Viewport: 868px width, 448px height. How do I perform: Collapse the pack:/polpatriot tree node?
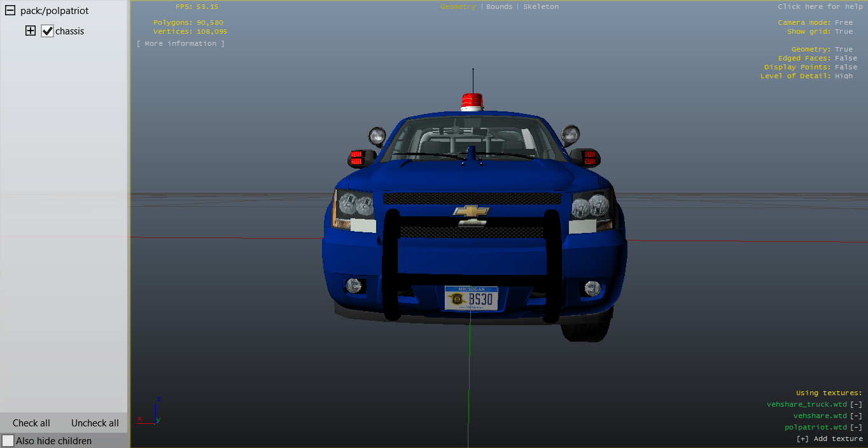pyautogui.click(x=10, y=11)
